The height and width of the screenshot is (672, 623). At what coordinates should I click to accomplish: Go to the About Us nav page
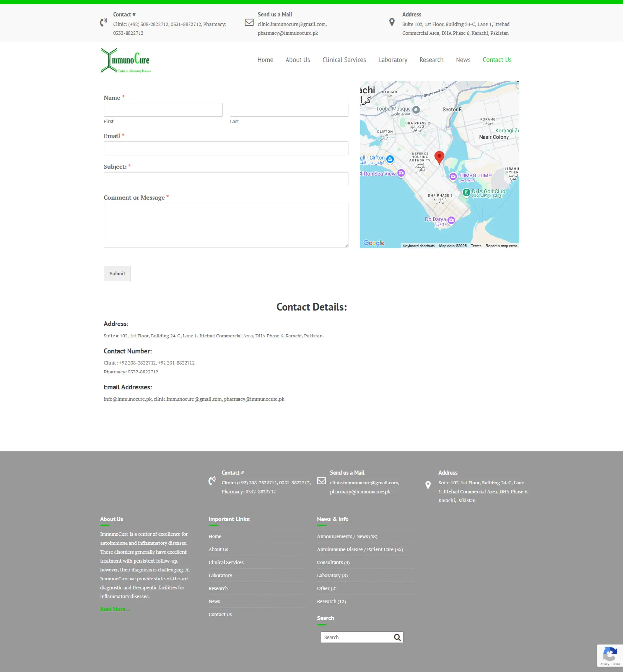[x=297, y=60]
